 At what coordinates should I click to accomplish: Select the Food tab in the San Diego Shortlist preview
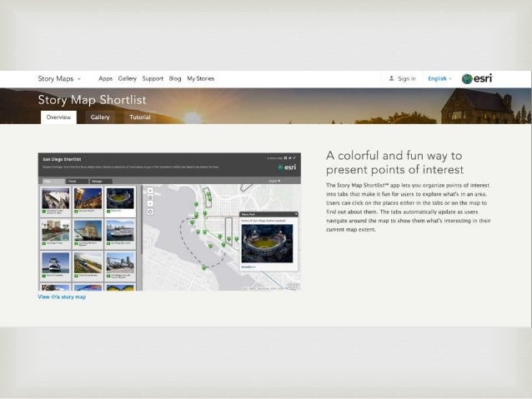coord(77,182)
